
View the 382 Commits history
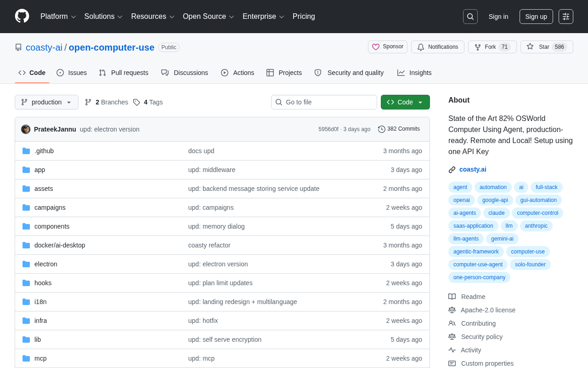point(399,129)
